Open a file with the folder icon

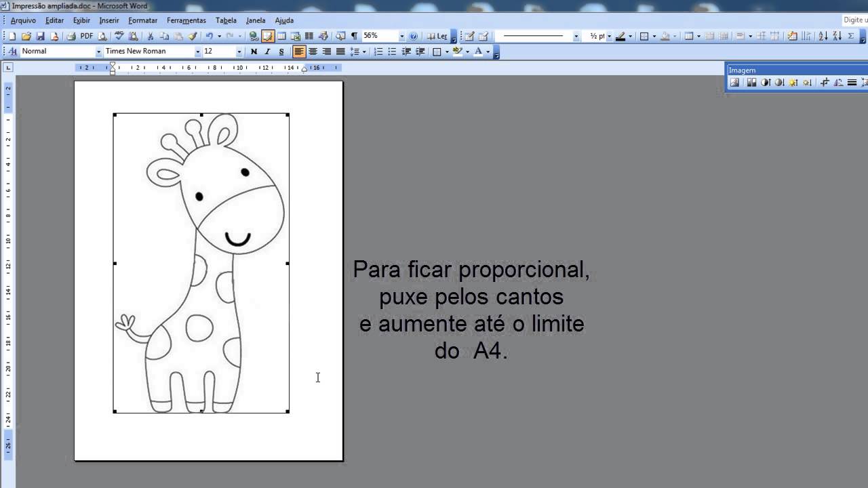coord(26,36)
